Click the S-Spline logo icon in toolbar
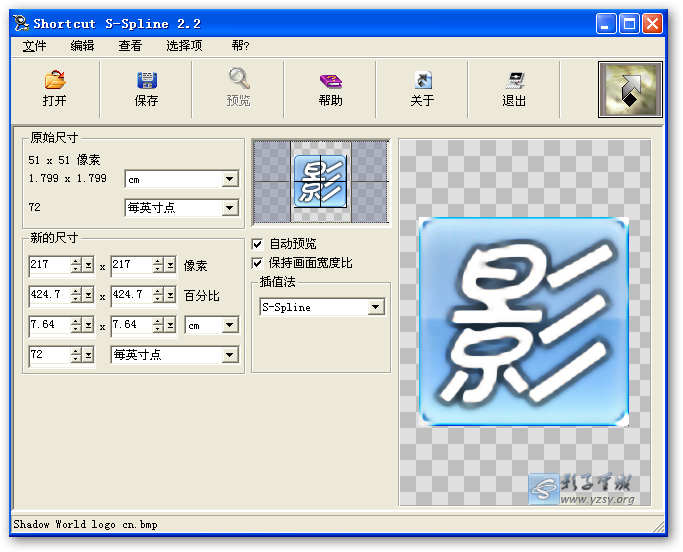Screen dimensions: 683x552 pos(629,90)
